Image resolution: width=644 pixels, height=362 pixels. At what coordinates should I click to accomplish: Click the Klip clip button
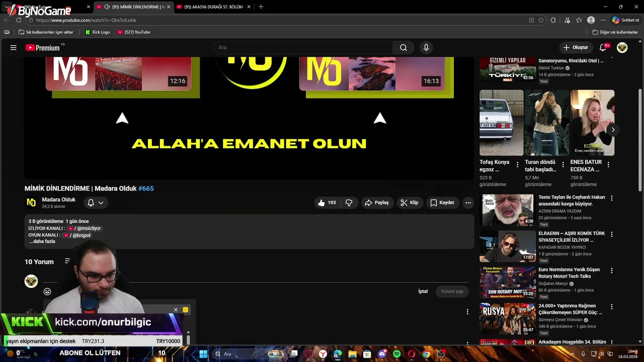[410, 203]
